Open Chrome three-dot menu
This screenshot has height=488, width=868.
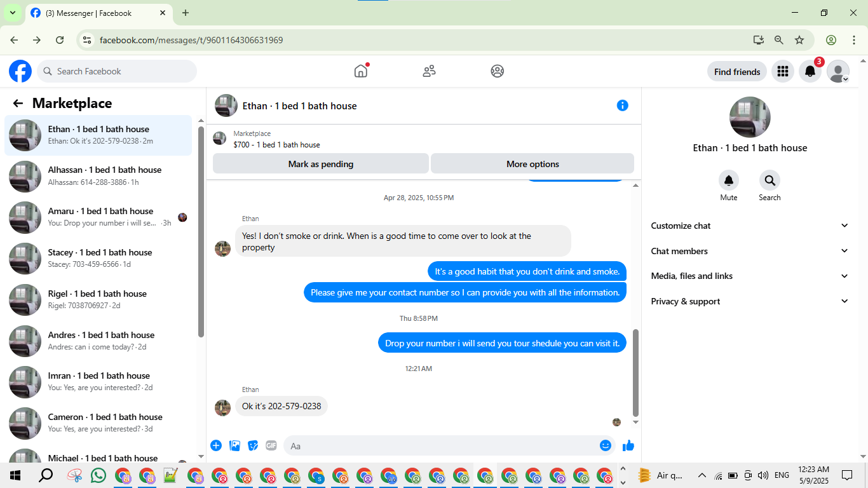coord(854,40)
